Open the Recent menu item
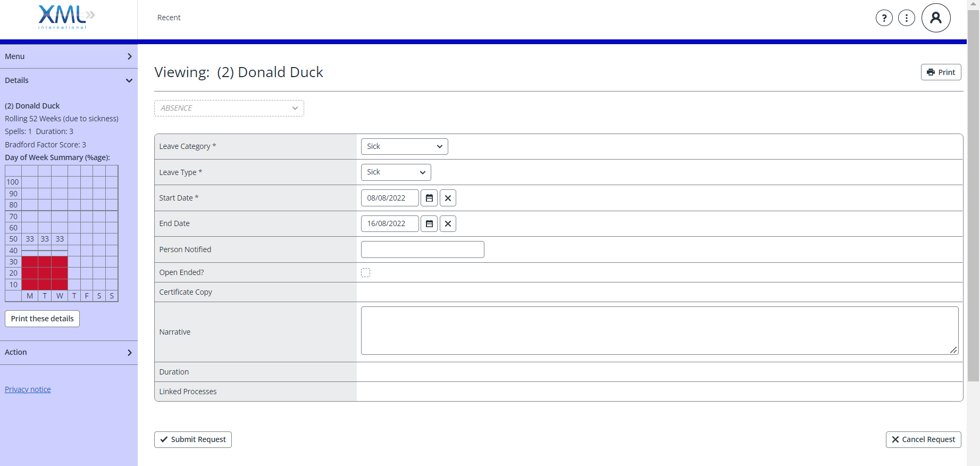Viewport: 980px width, 466px height. pyautogui.click(x=169, y=18)
